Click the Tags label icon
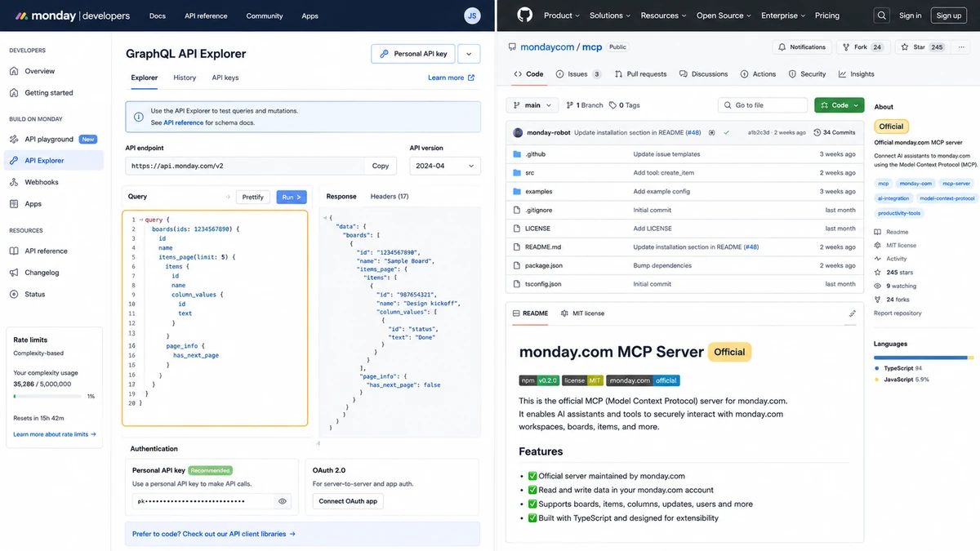The image size is (980, 551). coord(612,105)
